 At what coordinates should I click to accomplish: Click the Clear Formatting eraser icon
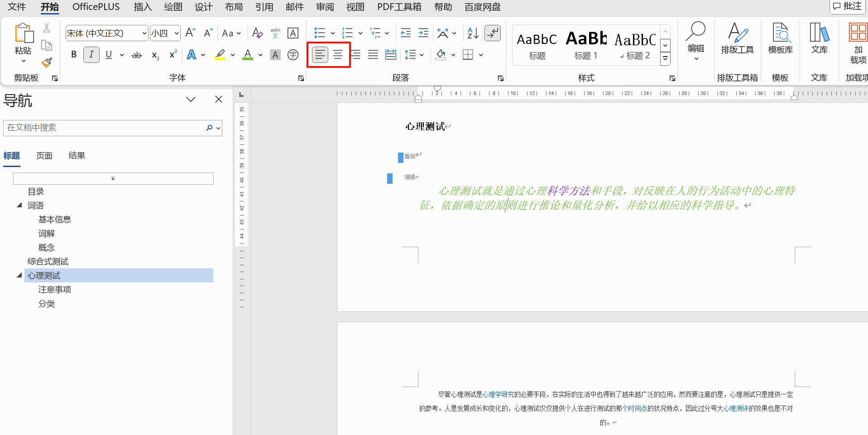click(257, 33)
